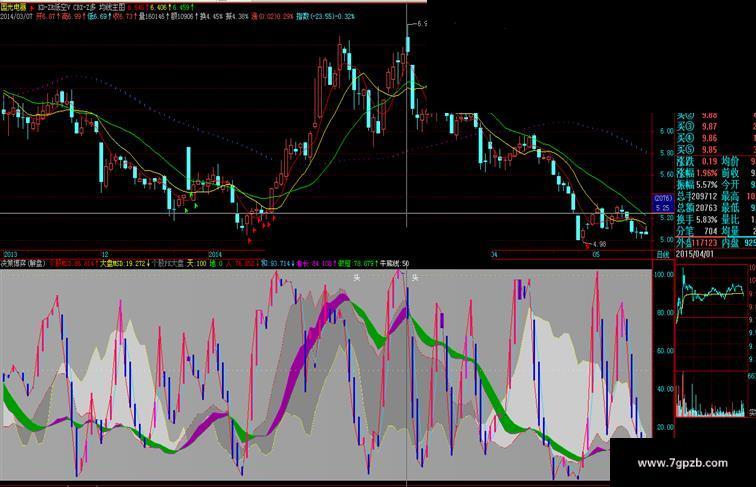
Task: Click the 换手 5.83% row
Action: 697,219
